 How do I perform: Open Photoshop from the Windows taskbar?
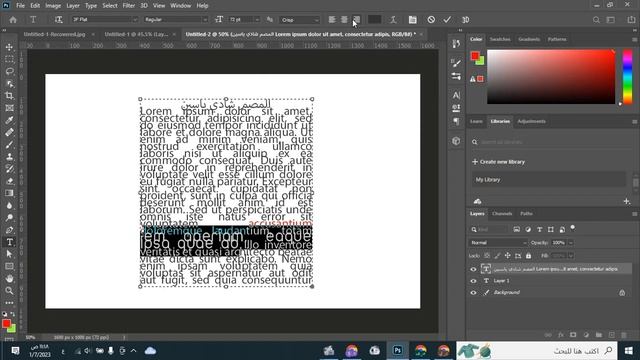pyautogui.click(x=397, y=351)
